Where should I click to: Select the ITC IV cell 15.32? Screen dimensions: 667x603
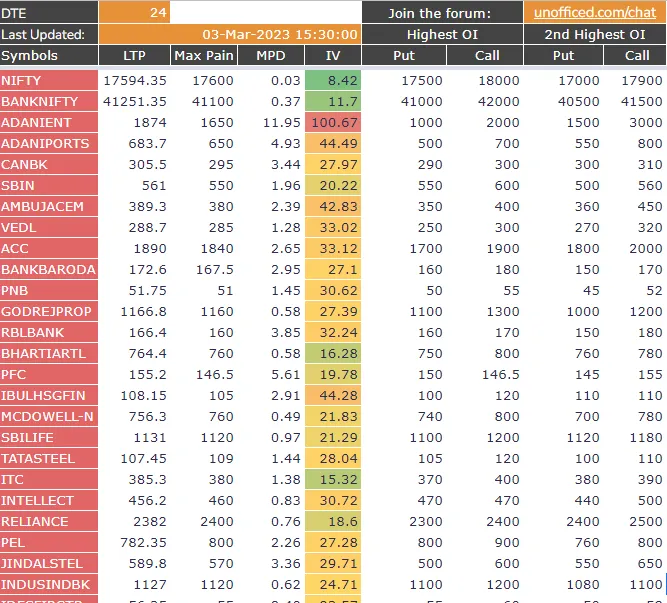pos(332,479)
